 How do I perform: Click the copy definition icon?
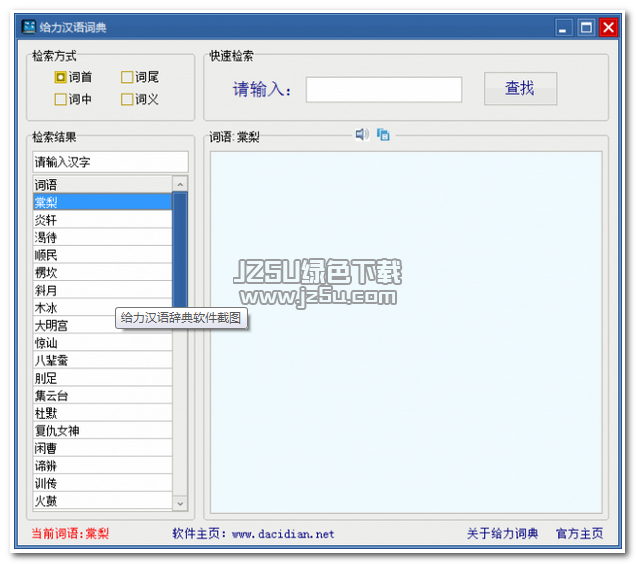(x=383, y=134)
